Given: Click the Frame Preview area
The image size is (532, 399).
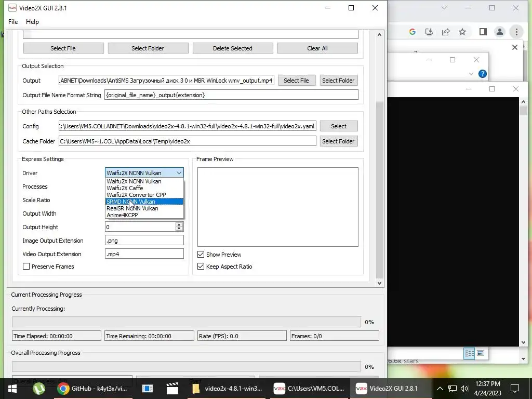Looking at the screenshot, I should 278,207.
